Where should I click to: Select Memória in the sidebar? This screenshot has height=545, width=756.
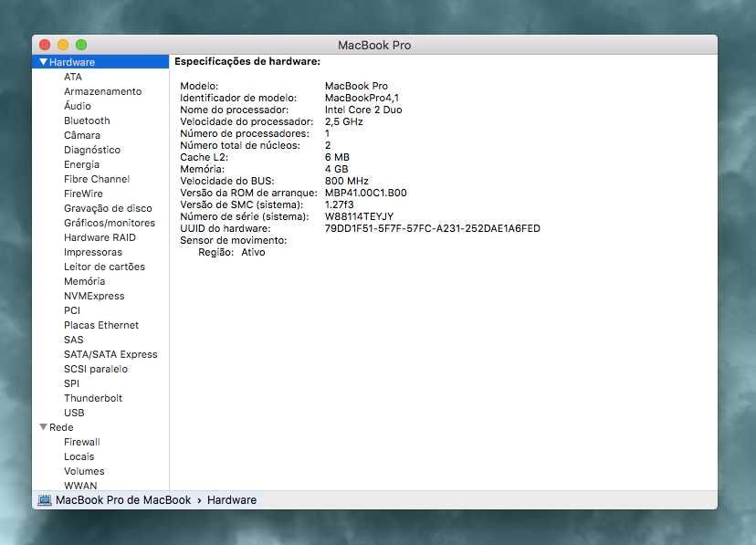pyautogui.click(x=84, y=281)
